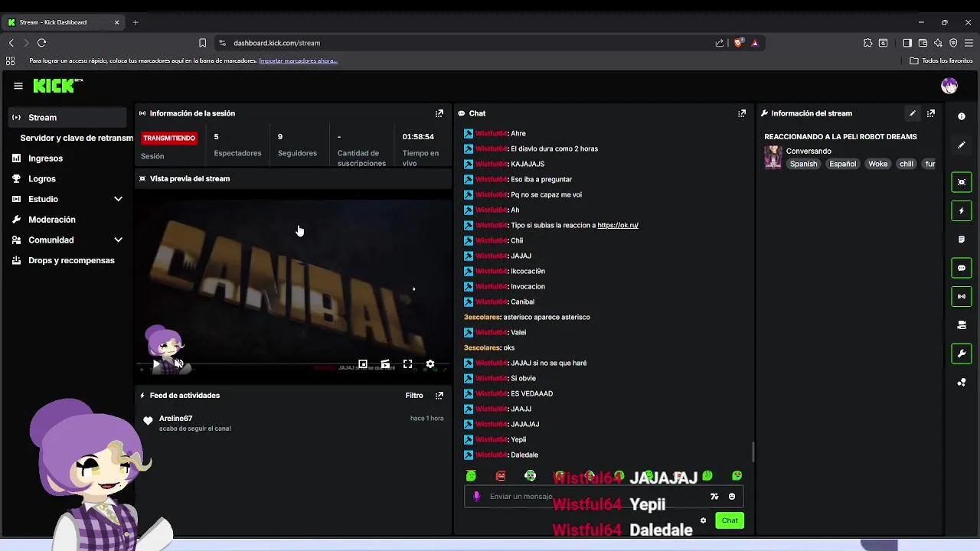Pop out the Información del stream panel
The image size is (980, 551).
pyautogui.click(x=931, y=113)
